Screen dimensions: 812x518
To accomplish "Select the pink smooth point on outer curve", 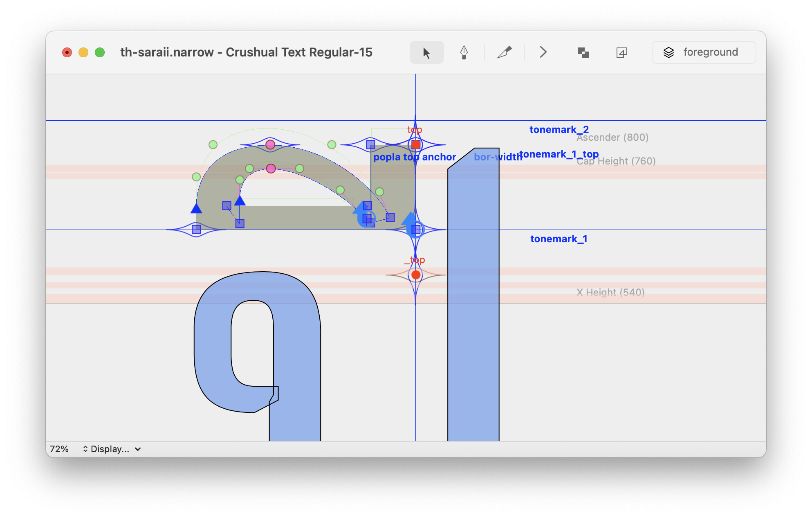I will (x=270, y=144).
